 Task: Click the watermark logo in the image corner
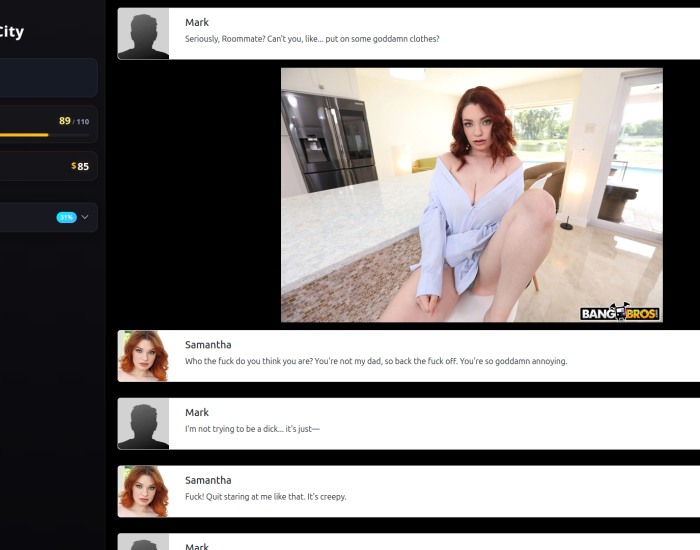pyautogui.click(x=620, y=312)
